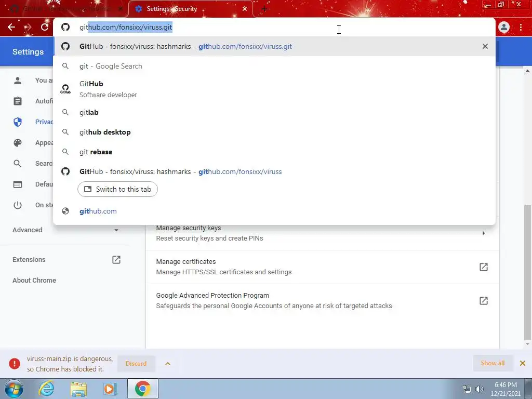Click the magnifier icon next to git rebase
Screen dimensions: 532x399
[65, 152]
